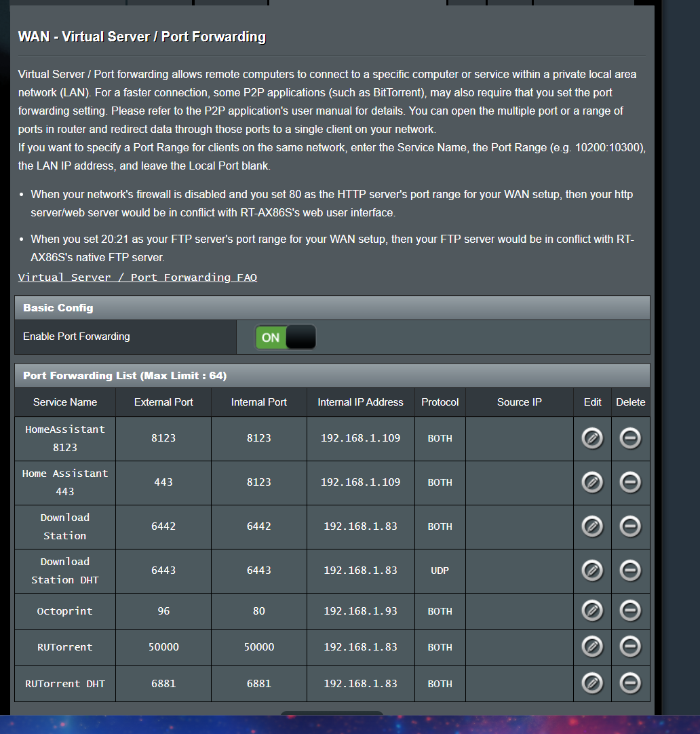Screen dimensions: 700x734
Task: Remove the Octoprint port forwarding entry
Action: (x=630, y=611)
